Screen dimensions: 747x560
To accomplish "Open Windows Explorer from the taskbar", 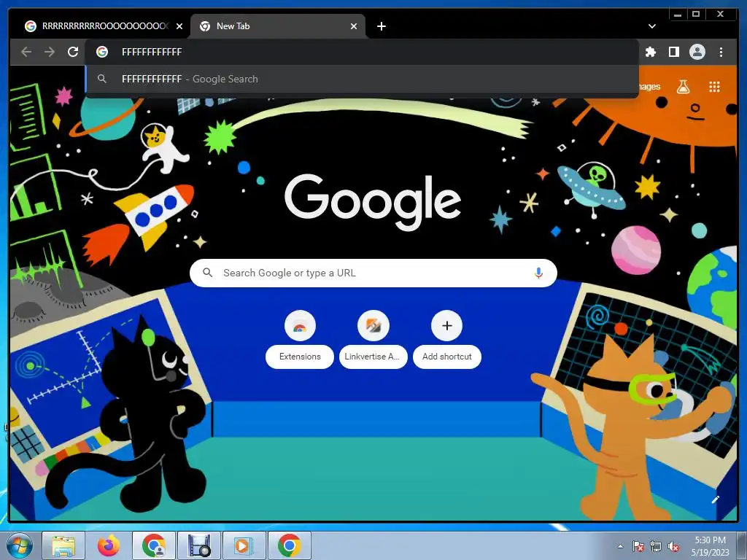I will 63,545.
